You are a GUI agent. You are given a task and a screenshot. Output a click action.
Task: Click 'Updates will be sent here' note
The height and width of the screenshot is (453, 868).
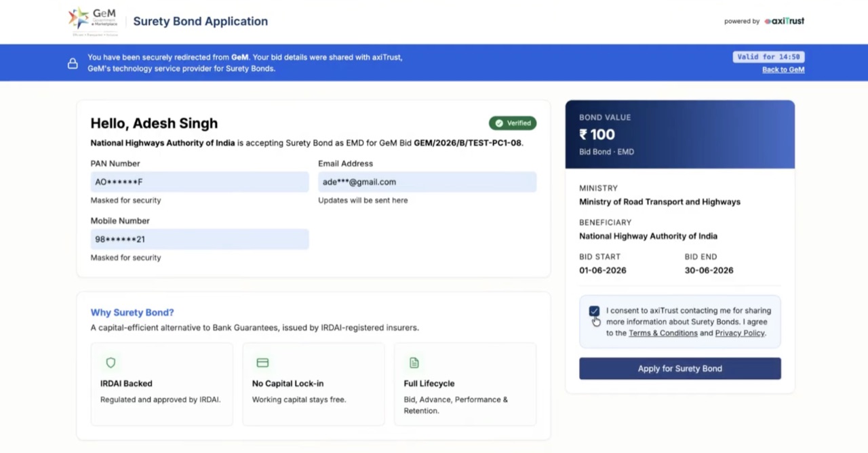363,201
